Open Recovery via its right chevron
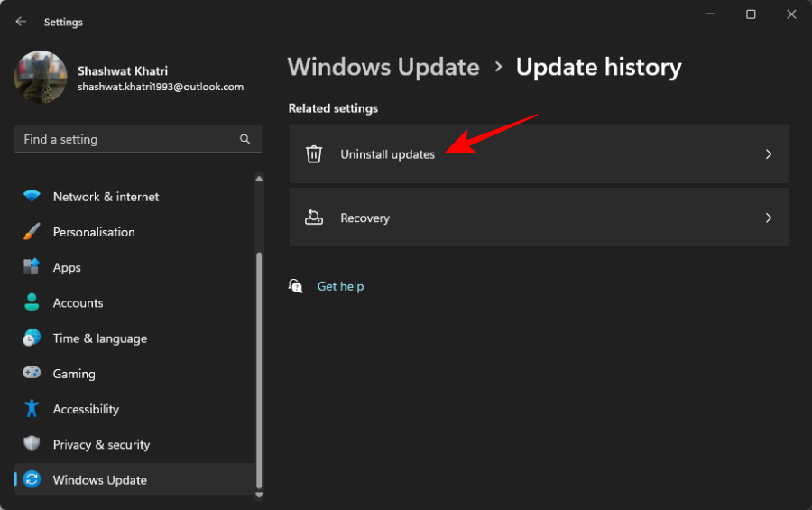 pyautogui.click(x=769, y=218)
